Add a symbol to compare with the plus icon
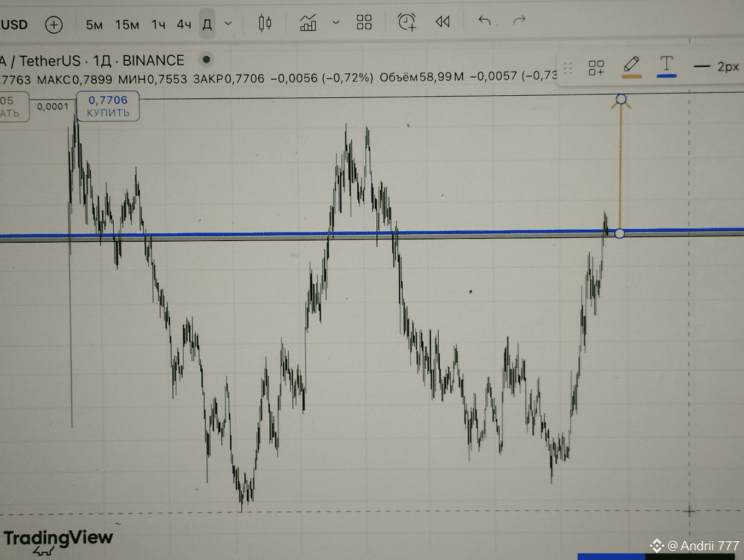Screen dimensions: 744x560 [x=54, y=25]
